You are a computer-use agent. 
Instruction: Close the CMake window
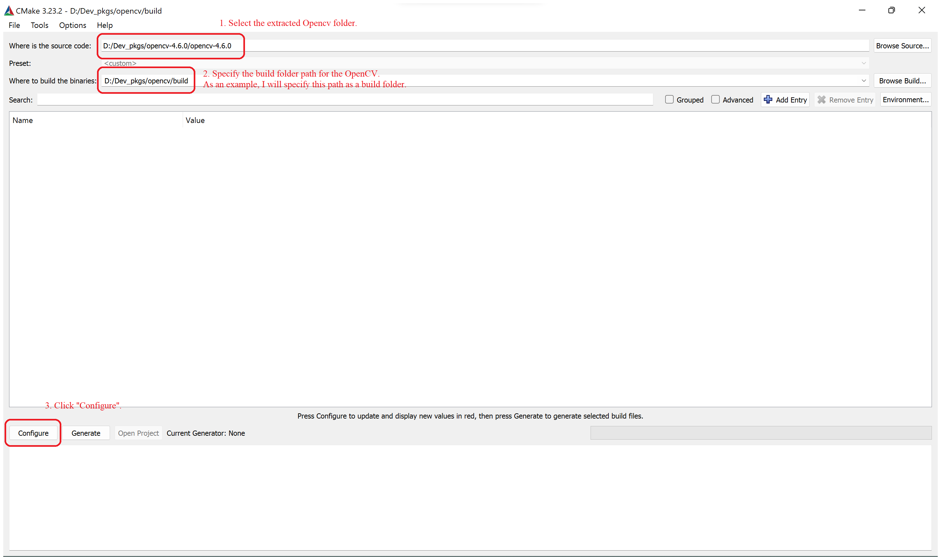(x=922, y=10)
